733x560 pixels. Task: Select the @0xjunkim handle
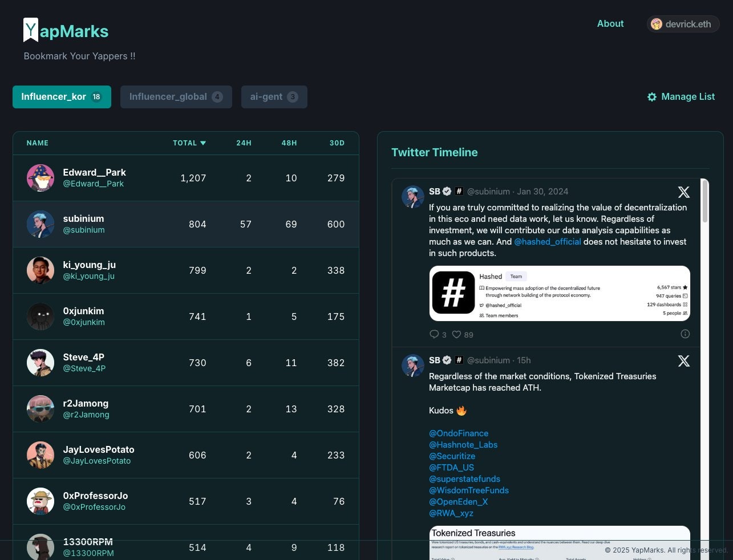[x=84, y=322]
